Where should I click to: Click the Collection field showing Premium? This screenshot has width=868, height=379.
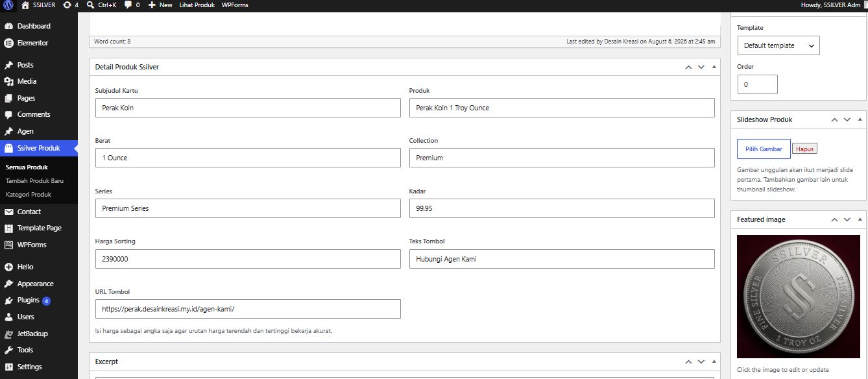point(562,158)
